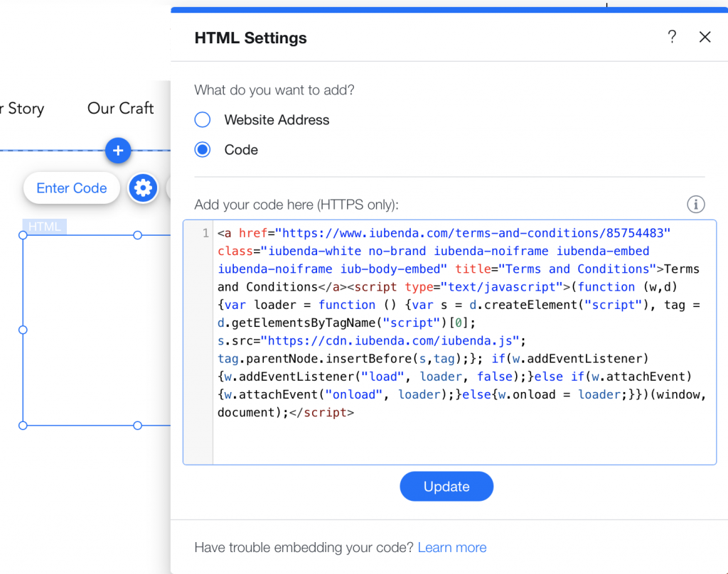Viewport: 728px width, 574px height.
Task: Open help via the question mark icon
Action: (672, 37)
